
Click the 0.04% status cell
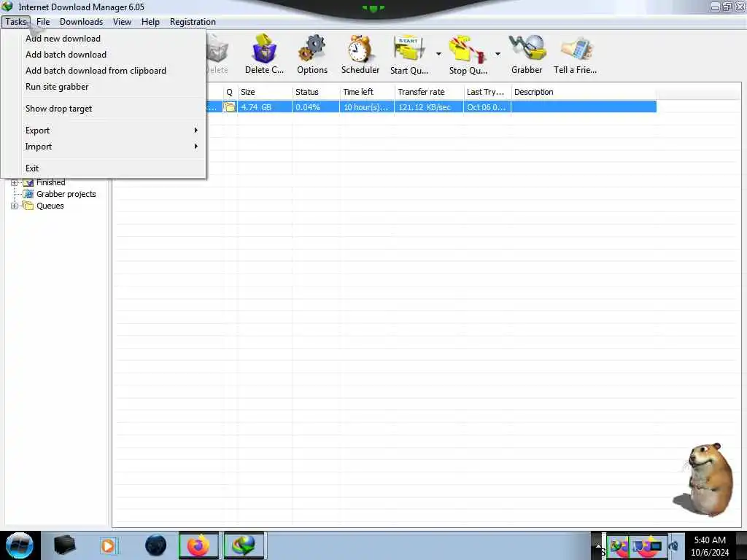(316, 107)
